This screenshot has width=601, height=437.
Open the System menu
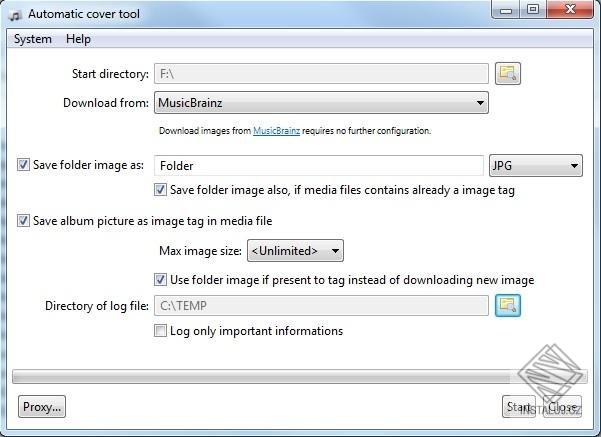coord(33,39)
